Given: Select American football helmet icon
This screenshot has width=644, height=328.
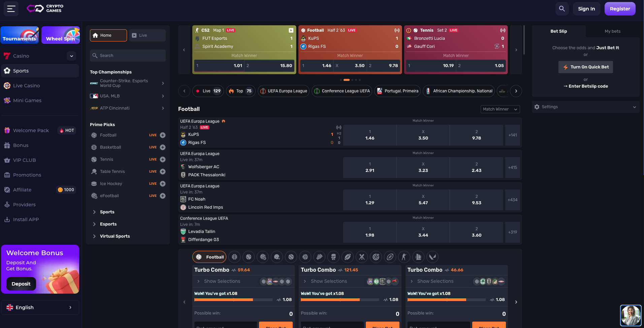Looking at the screenshot, I should (277, 257).
